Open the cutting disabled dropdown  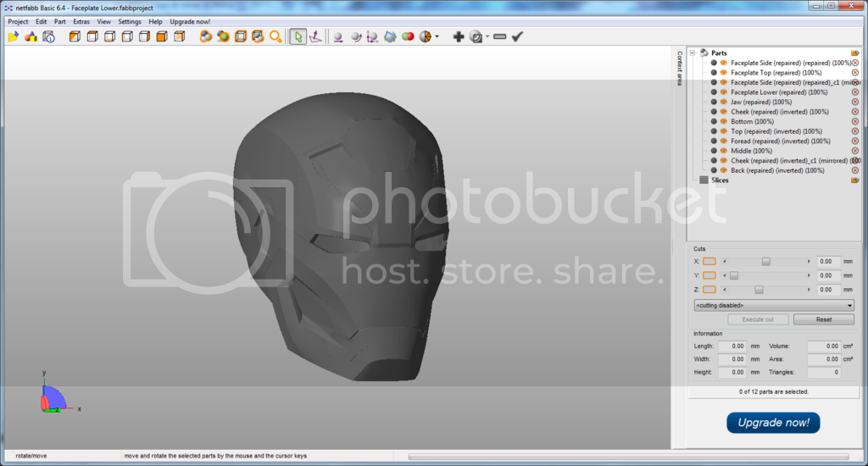(773, 305)
